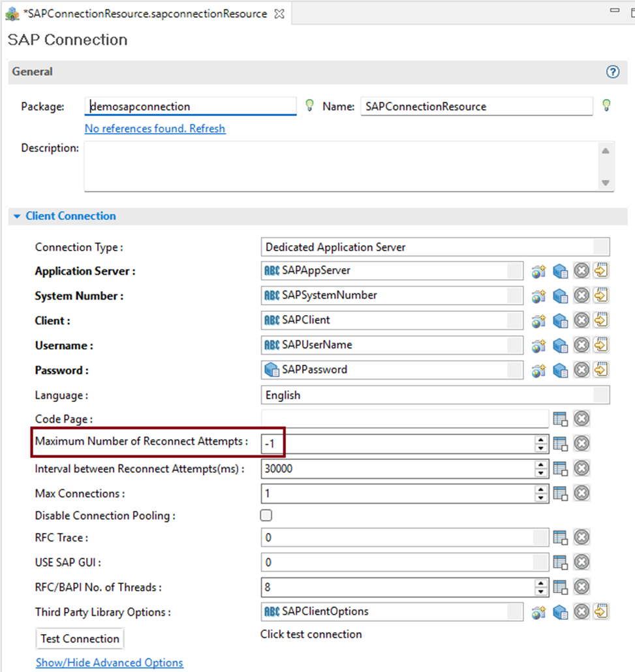This screenshot has height=672, width=635.
Task: Decrease RFC/BAPI No. of Threads value
Action: click(541, 590)
